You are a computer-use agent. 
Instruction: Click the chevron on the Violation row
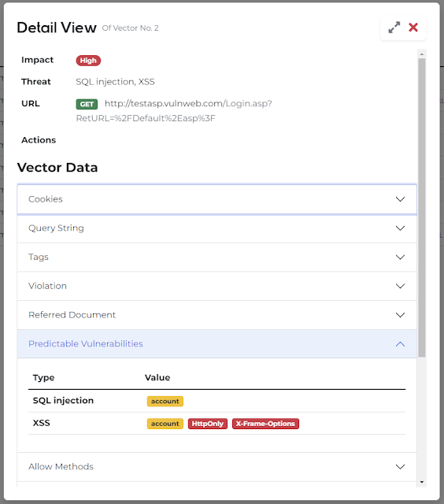point(400,286)
